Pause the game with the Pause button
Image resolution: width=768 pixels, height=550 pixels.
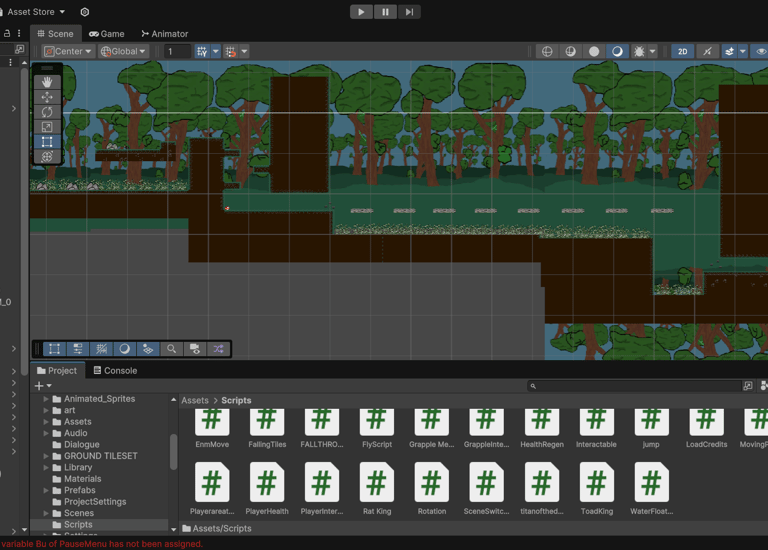385,12
